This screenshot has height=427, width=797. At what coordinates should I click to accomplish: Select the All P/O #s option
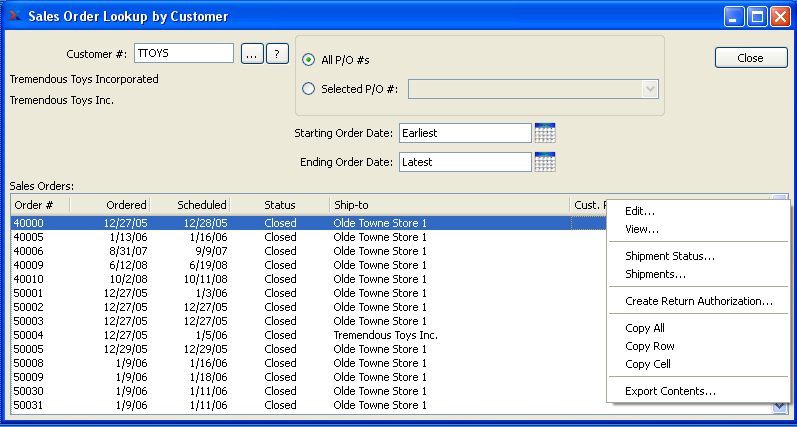coord(308,60)
